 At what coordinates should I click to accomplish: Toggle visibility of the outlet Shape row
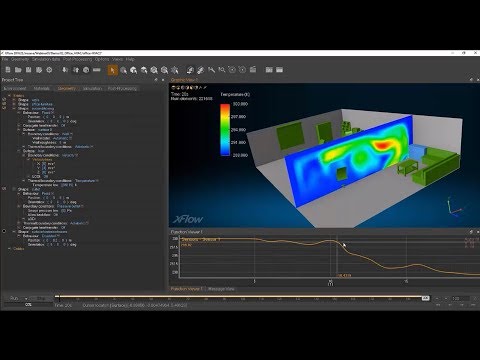point(4,189)
